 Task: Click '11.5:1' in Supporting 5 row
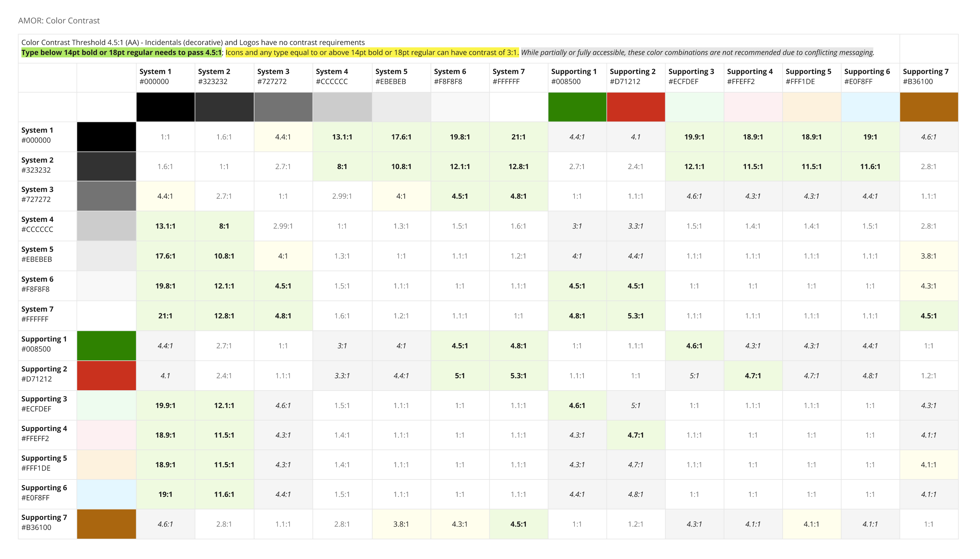tap(224, 464)
